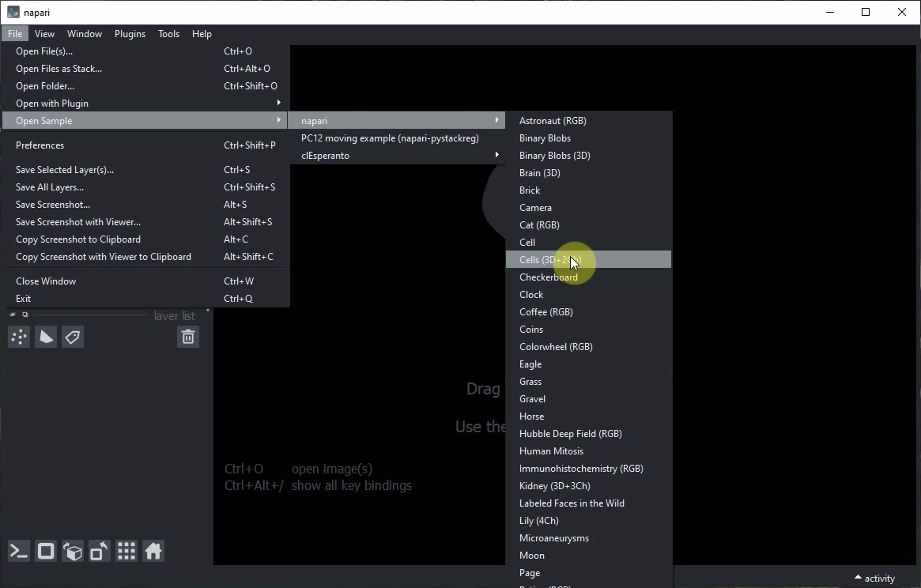The width and height of the screenshot is (921, 588).
Task: Pick the Astronaut (RGB) sample
Action: pos(553,121)
